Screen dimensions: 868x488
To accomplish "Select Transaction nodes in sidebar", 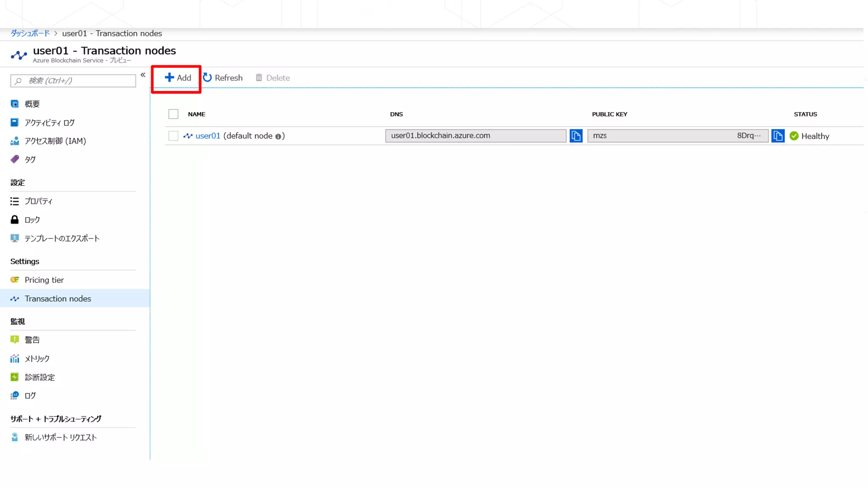I will [58, 299].
